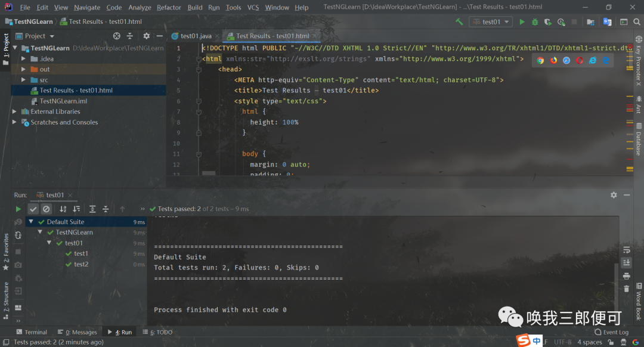The image size is (644, 347).
Task: Open the Refactor menu
Action: 169,7
